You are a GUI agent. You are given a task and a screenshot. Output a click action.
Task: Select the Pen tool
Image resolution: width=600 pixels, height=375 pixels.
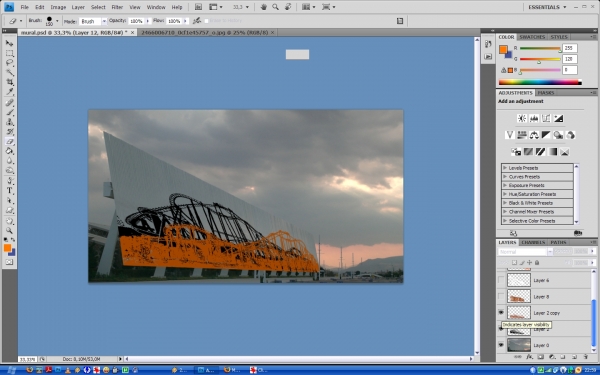[x=10, y=181]
